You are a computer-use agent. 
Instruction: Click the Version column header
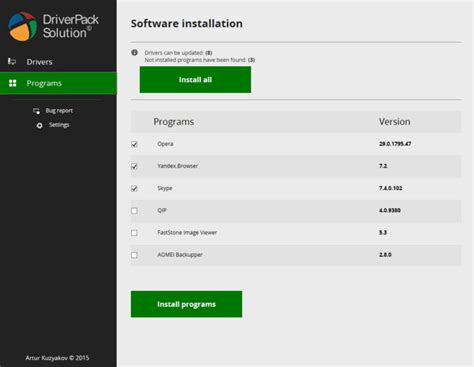394,122
